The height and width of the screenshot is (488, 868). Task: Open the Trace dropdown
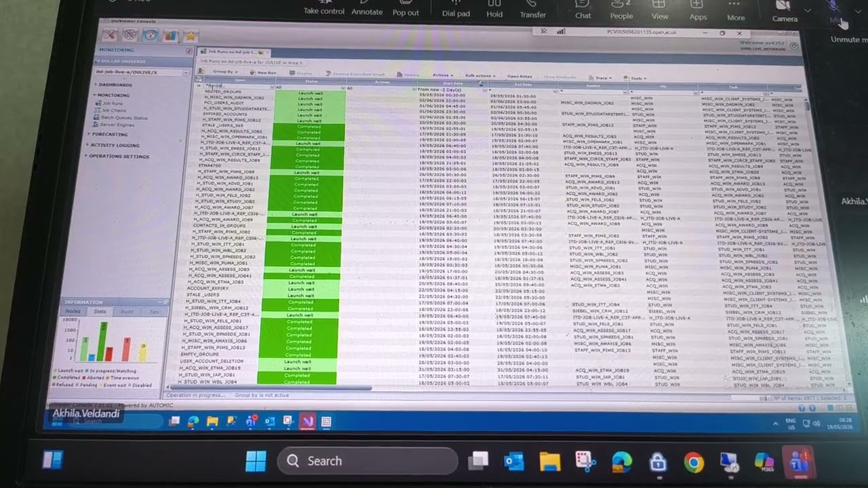601,77
